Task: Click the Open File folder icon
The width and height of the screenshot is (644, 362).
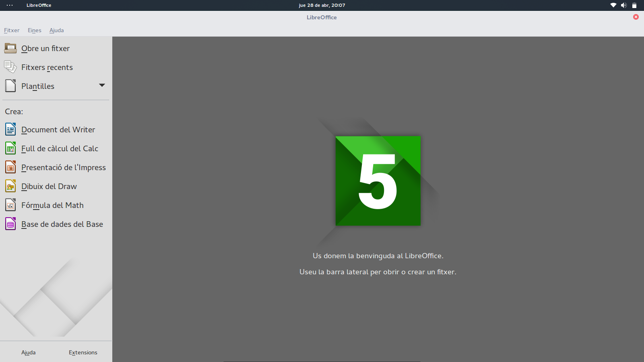Action: (10, 48)
